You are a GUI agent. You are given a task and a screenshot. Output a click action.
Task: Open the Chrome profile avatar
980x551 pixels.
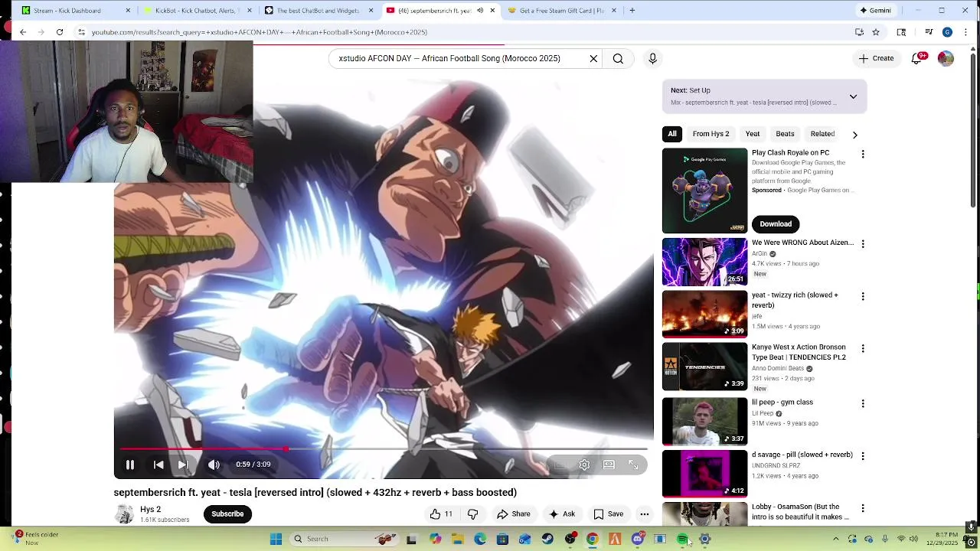[947, 32]
